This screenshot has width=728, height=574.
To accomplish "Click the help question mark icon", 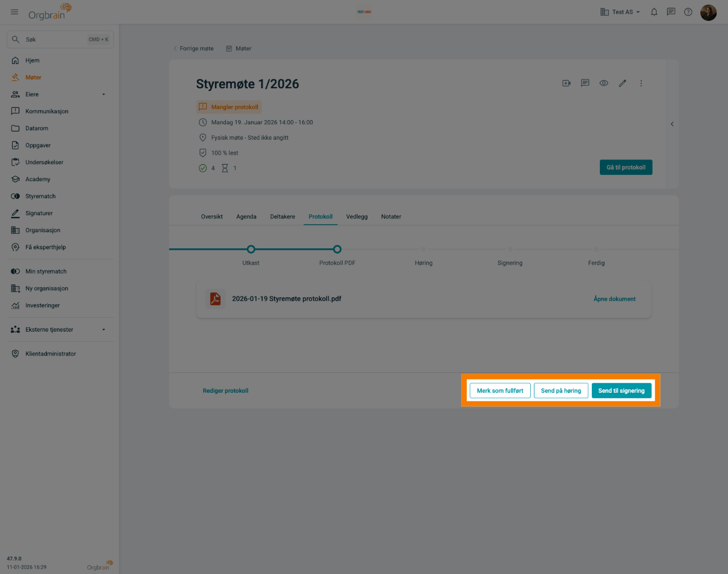I will point(688,12).
